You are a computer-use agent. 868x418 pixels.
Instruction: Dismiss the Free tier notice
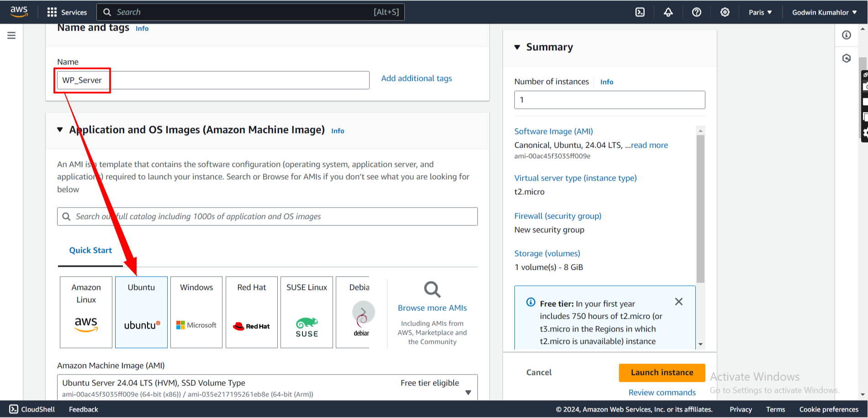pyautogui.click(x=679, y=302)
